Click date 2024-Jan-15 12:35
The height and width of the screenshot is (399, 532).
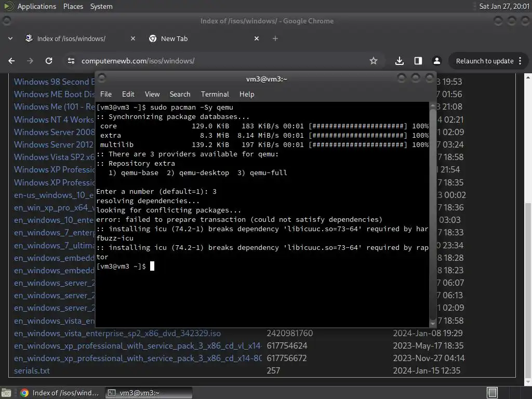pyautogui.click(x=427, y=371)
